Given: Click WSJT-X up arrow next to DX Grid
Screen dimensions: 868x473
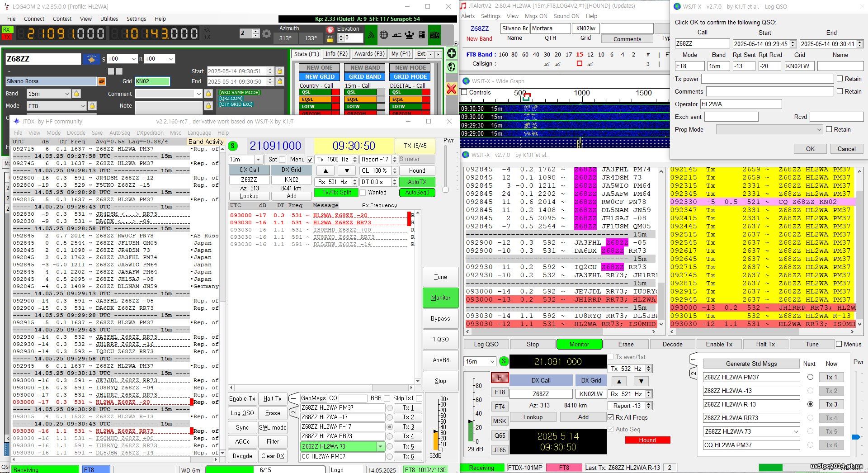Looking at the screenshot, I should [x=619, y=381].
